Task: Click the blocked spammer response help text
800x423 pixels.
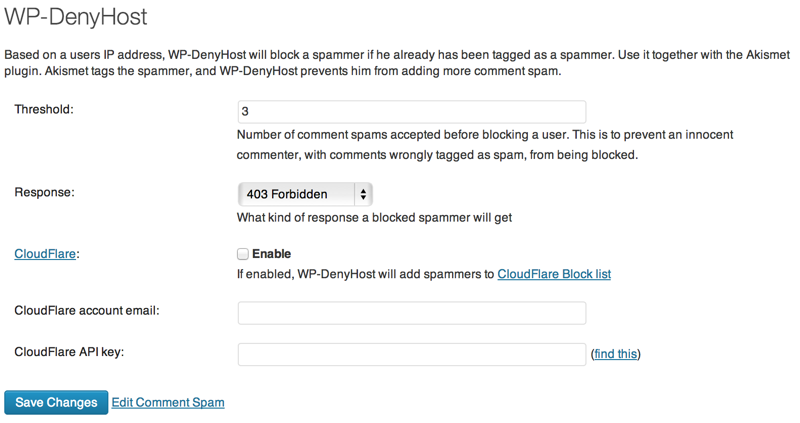Action: (374, 217)
